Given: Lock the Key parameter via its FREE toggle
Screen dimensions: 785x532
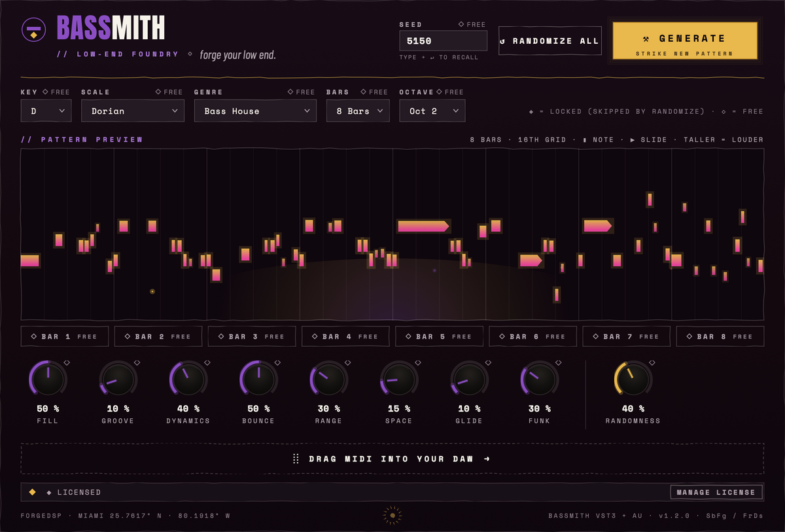Looking at the screenshot, I should point(57,92).
